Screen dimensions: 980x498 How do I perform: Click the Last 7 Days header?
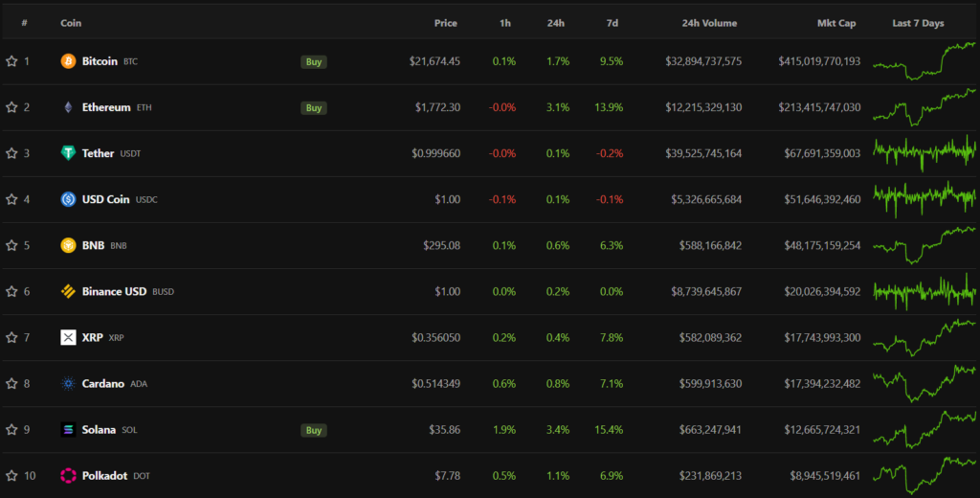[x=918, y=23]
